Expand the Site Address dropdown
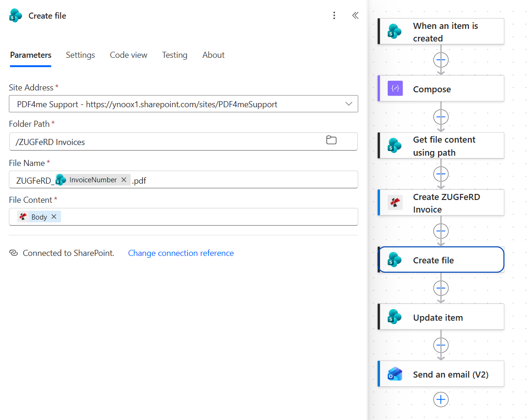This screenshot has height=420, width=529. 349,104
